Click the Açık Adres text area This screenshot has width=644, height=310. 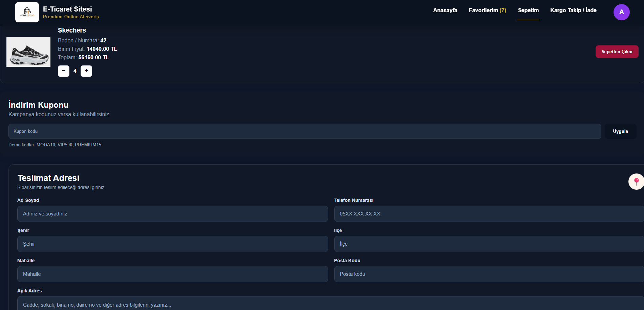coord(330,304)
